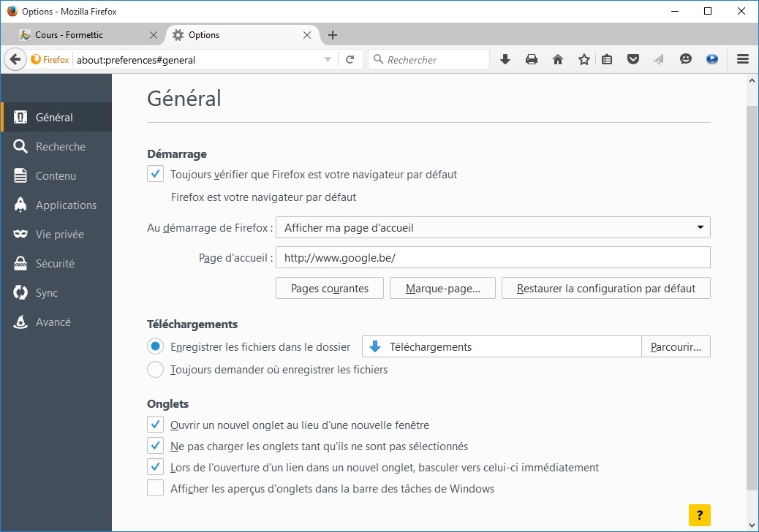Click the about:preferences address bar

(198, 59)
